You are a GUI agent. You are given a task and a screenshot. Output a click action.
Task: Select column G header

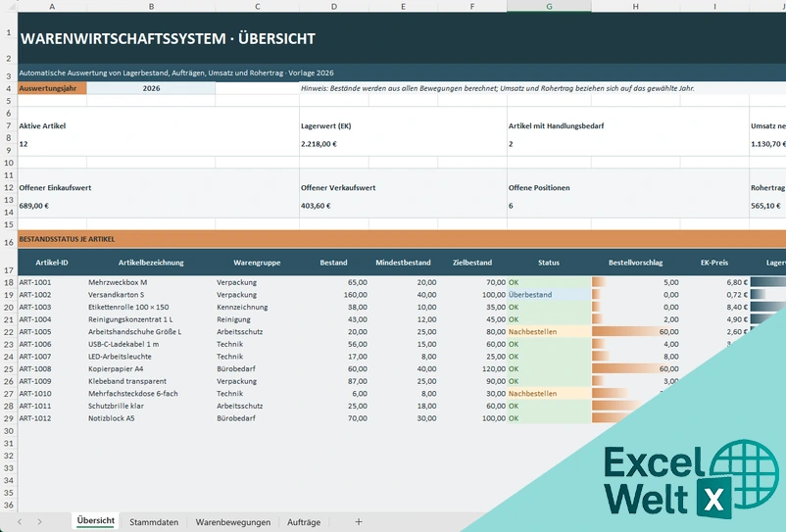[549, 6]
